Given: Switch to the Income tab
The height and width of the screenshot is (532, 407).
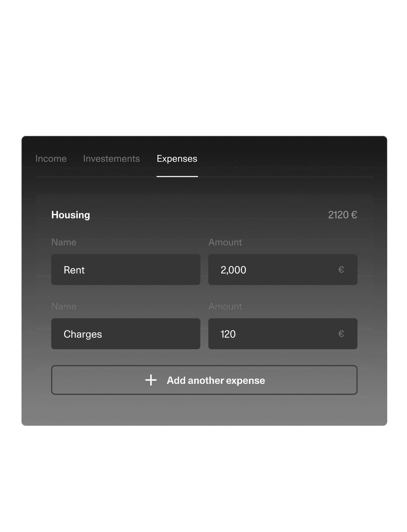Looking at the screenshot, I should (x=51, y=158).
